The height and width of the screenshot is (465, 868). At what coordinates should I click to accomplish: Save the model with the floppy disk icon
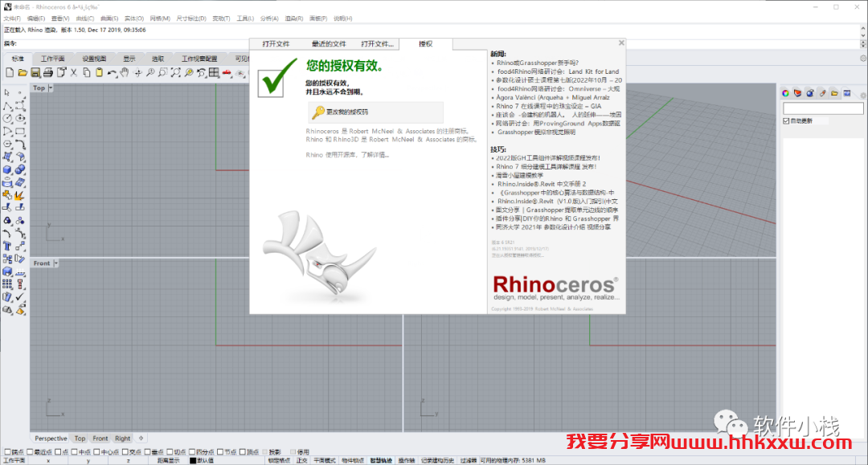point(35,72)
